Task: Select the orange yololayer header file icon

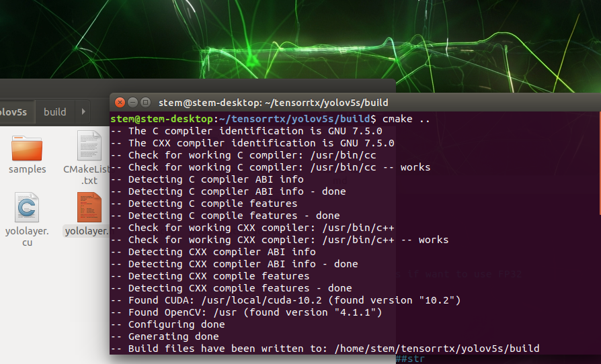Action: pyautogui.click(x=89, y=207)
